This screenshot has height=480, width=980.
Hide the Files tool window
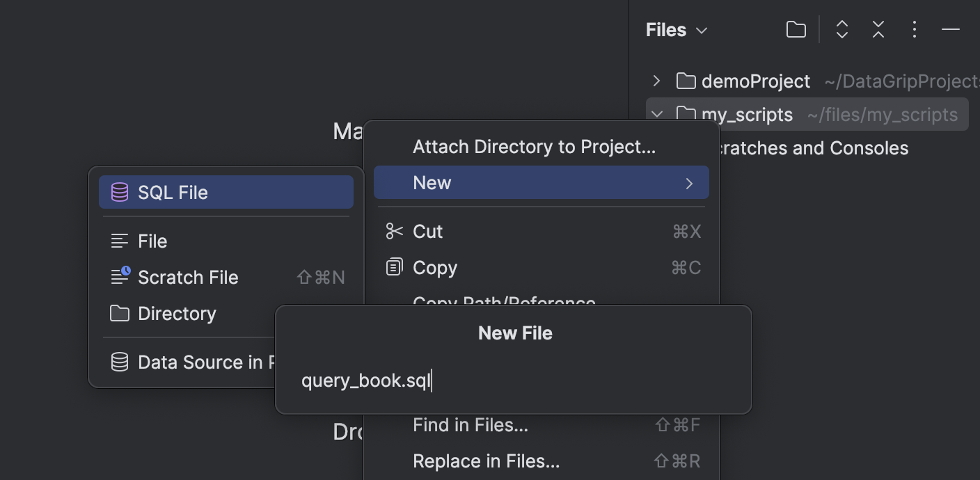click(951, 29)
